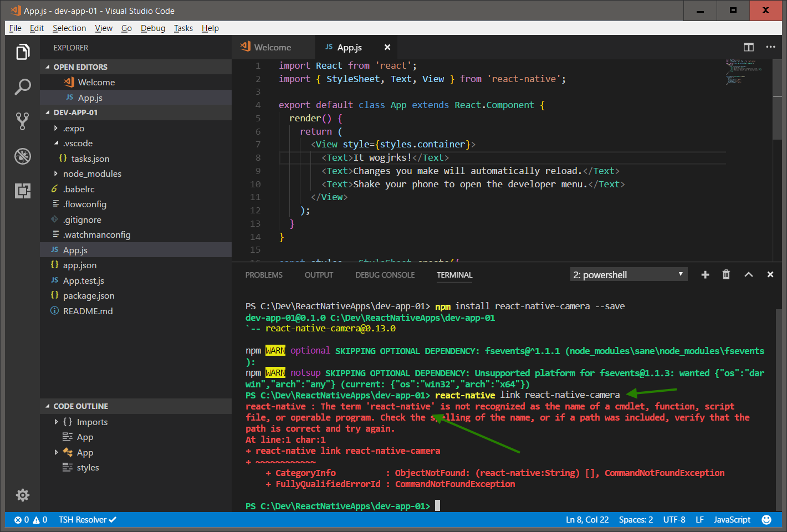Select the TERMINAL panel tab
787x532 pixels.
(454, 275)
